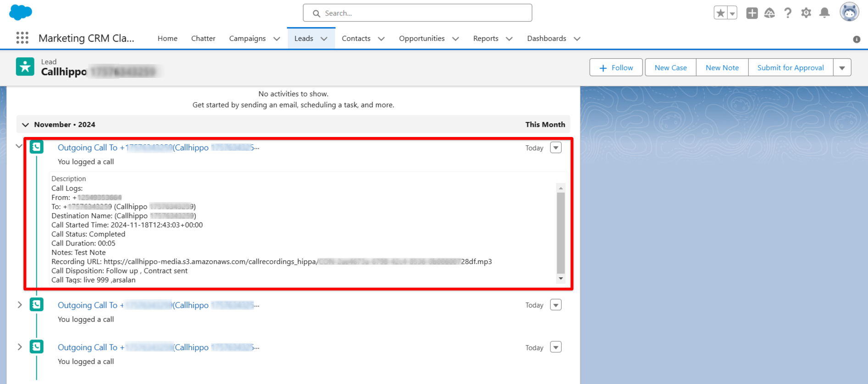
Task: Focus the global Search field
Action: click(x=417, y=13)
